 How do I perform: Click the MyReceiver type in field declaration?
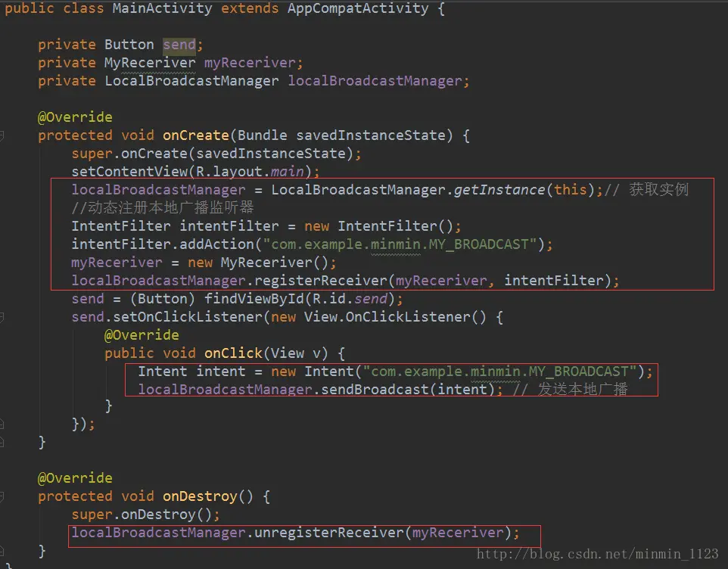coord(150,63)
